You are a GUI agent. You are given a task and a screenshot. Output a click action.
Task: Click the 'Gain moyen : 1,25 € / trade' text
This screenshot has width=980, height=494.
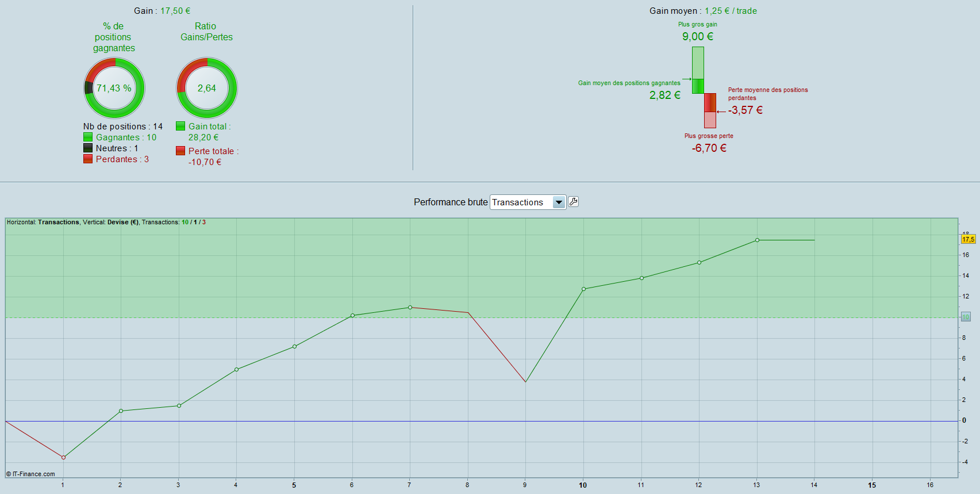coord(703,11)
